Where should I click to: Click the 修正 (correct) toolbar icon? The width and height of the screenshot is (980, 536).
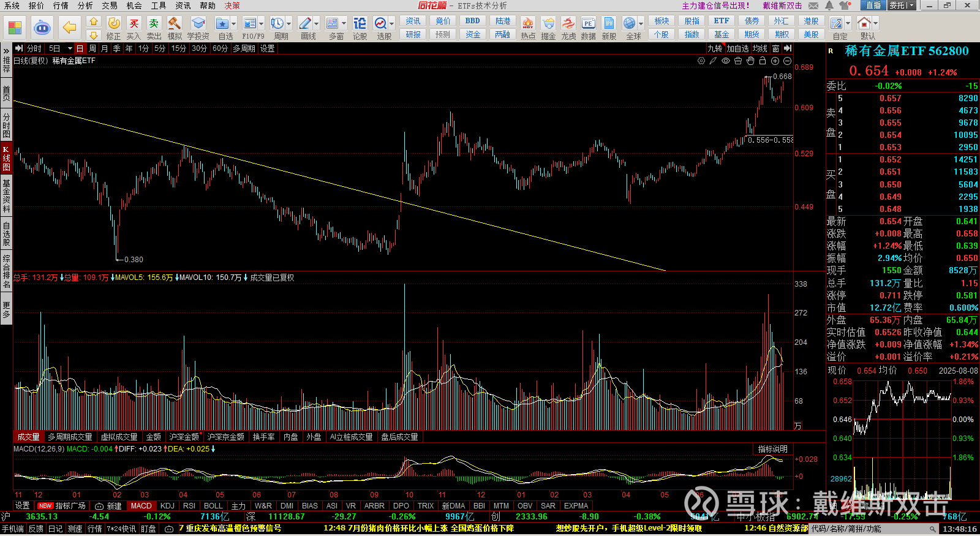114,28
